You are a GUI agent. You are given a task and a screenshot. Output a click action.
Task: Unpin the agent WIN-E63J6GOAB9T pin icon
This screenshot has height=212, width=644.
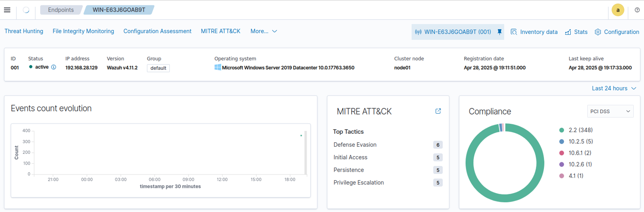pyautogui.click(x=500, y=32)
